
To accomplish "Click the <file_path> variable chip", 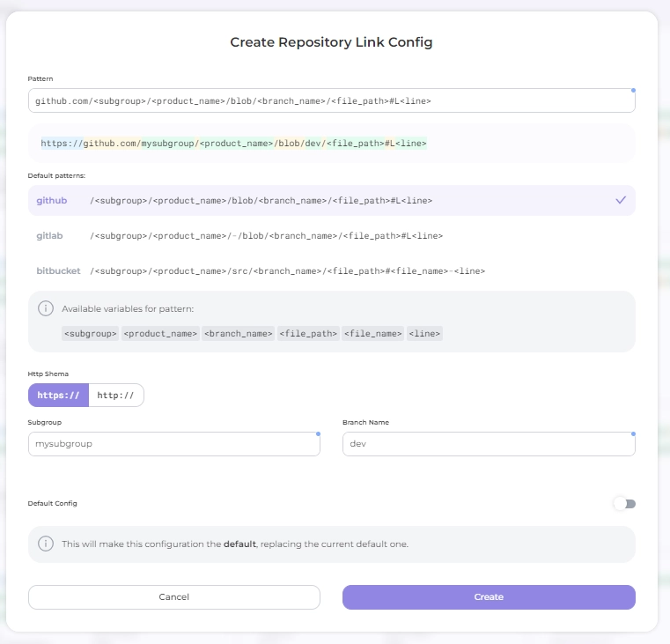I will (308, 334).
